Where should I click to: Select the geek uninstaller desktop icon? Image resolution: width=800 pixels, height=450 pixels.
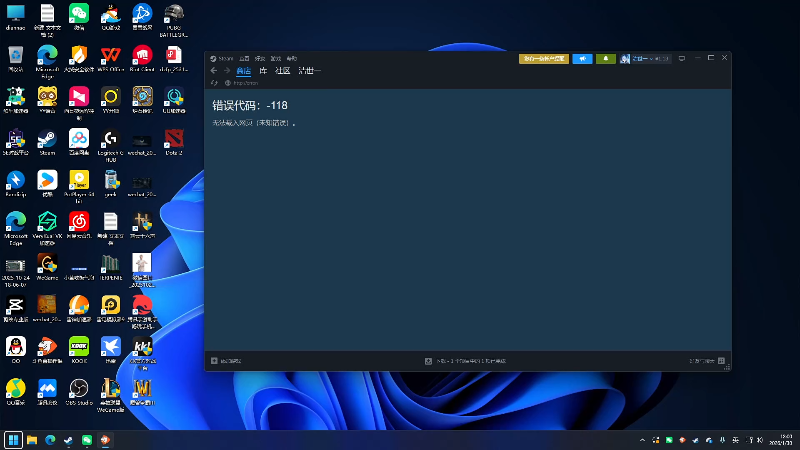[111, 184]
